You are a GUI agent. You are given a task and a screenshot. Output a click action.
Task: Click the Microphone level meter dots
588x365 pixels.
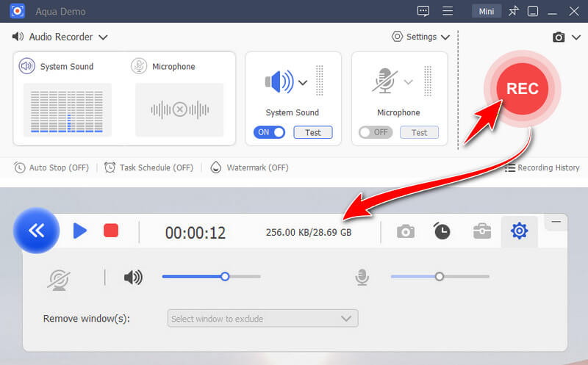[x=428, y=81]
